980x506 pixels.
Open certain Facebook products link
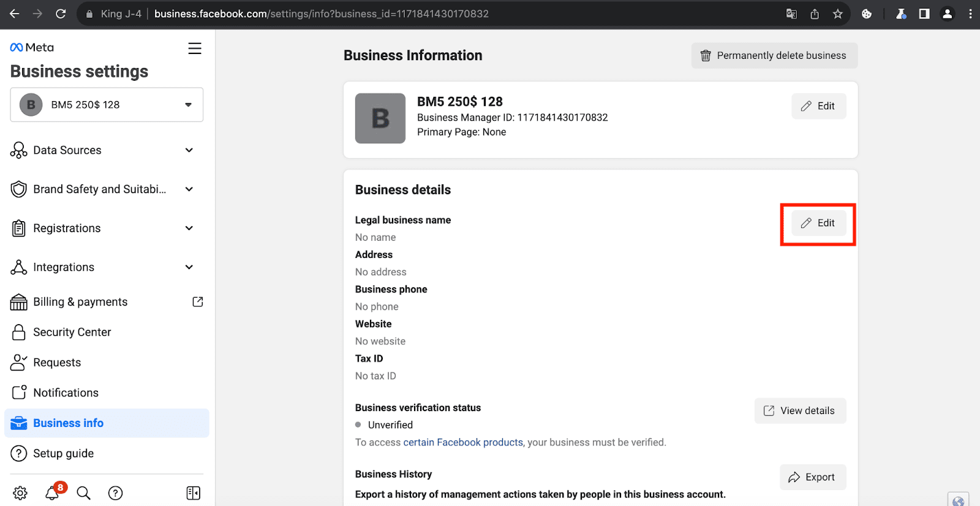point(463,442)
